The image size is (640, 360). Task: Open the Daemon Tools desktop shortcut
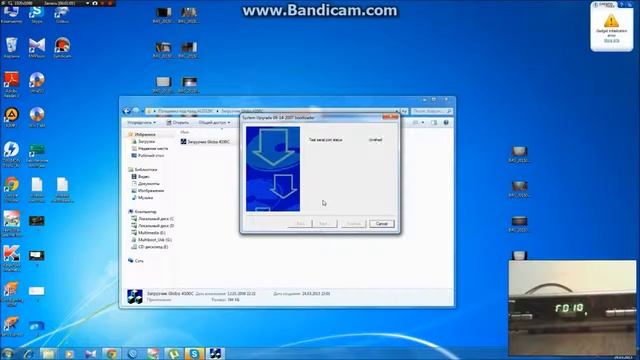pyautogui.click(x=11, y=154)
